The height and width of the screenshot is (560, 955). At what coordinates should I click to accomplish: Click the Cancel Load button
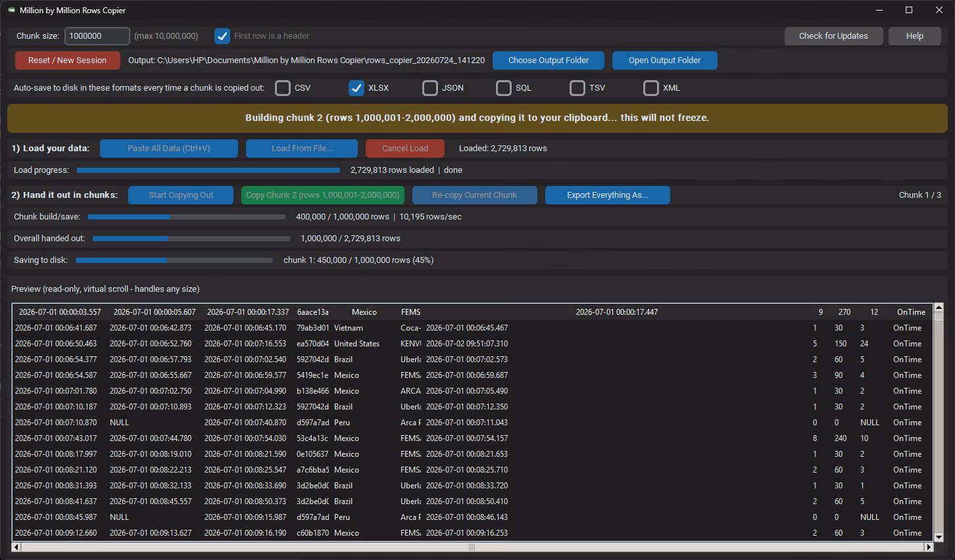coord(405,149)
